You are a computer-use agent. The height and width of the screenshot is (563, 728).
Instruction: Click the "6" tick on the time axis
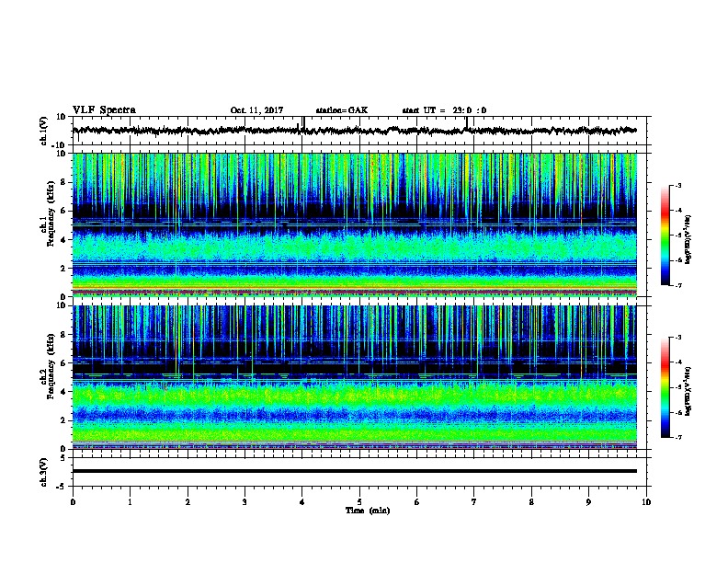pos(417,502)
